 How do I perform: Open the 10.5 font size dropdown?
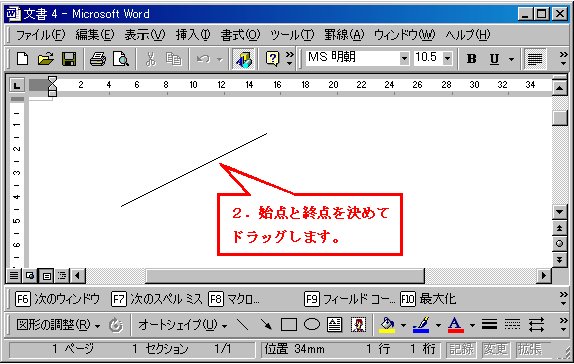pos(447,58)
